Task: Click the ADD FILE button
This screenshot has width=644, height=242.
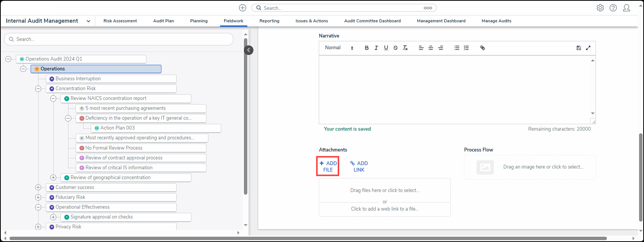Action: pos(328,167)
